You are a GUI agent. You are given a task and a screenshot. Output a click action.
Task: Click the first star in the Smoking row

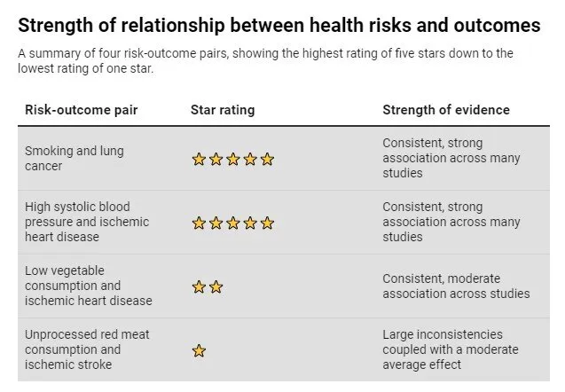[199, 160]
